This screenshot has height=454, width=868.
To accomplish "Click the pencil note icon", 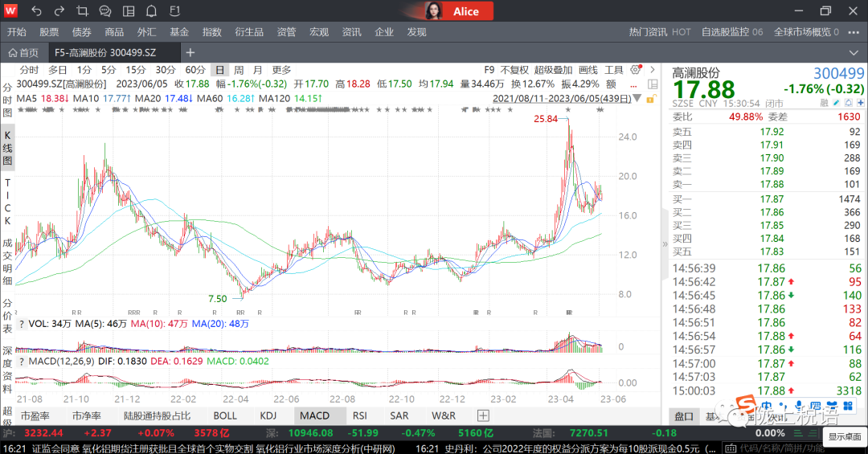I will 837,103.
